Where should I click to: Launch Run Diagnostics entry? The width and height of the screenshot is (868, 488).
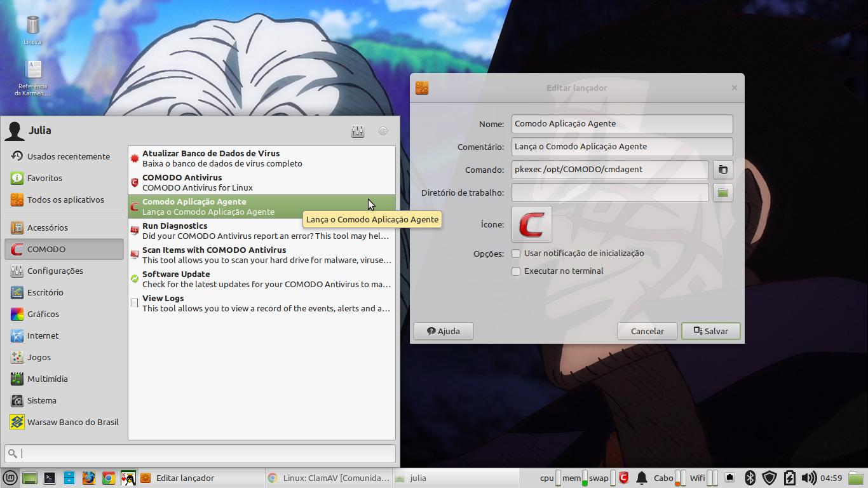click(x=262, y=231)
